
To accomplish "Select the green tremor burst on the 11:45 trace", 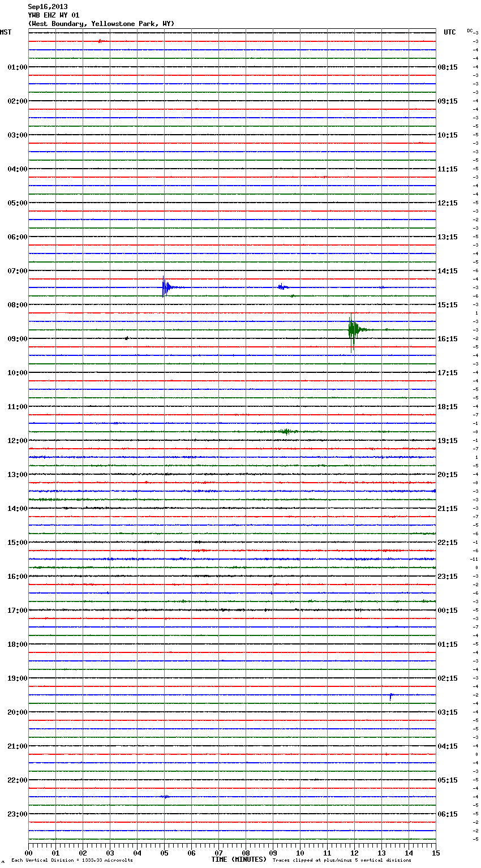I will tap(286, 431).
